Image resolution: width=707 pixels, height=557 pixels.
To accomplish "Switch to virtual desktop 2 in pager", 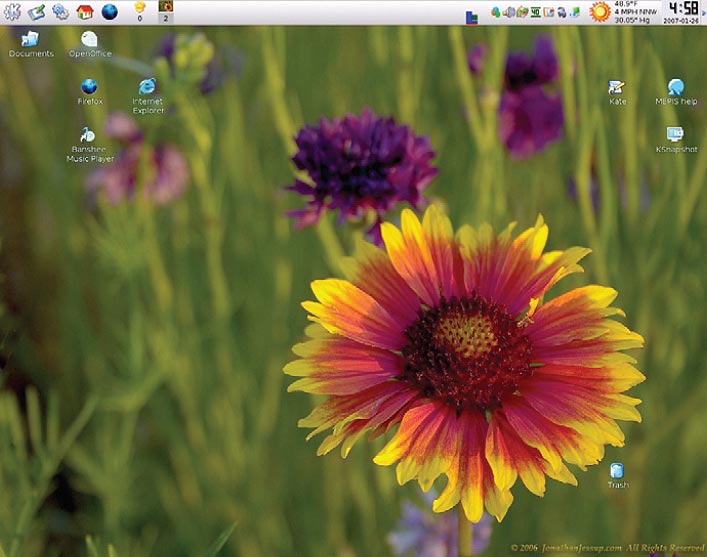I will (166, 12).
